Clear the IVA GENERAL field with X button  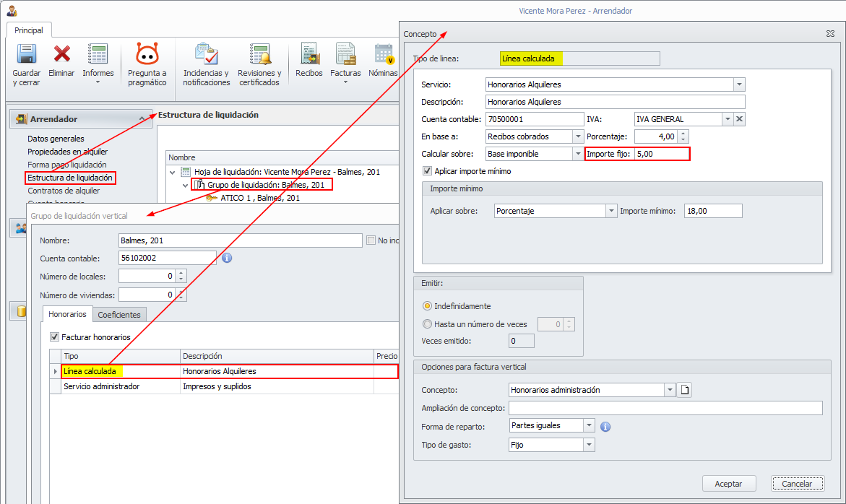(x=740, y=119)
